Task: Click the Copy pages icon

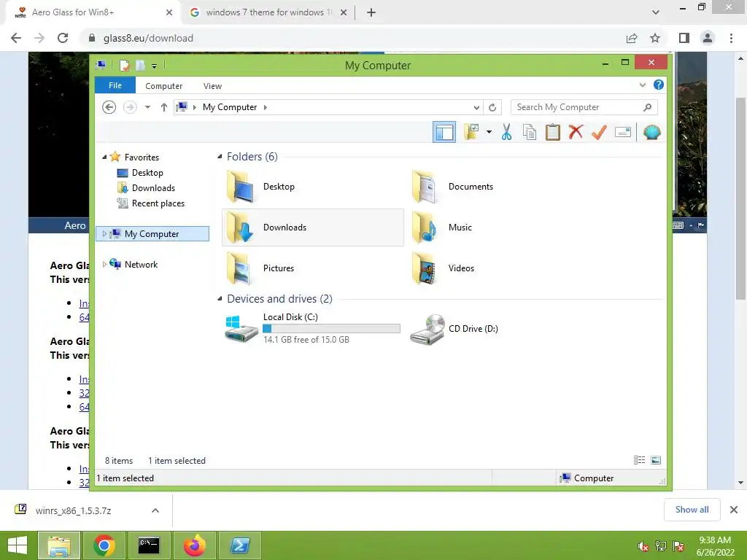Action: click(530, 132)
